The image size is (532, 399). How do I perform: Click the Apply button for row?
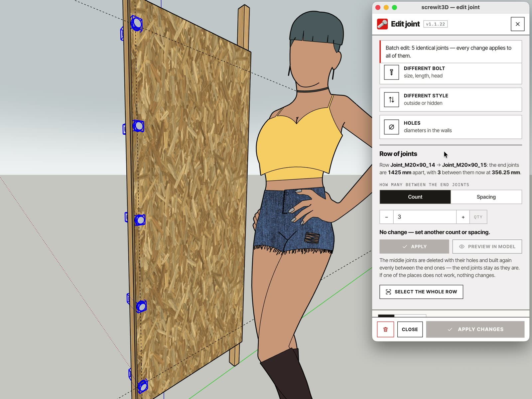pyautogui.click(x=414, y=246)
